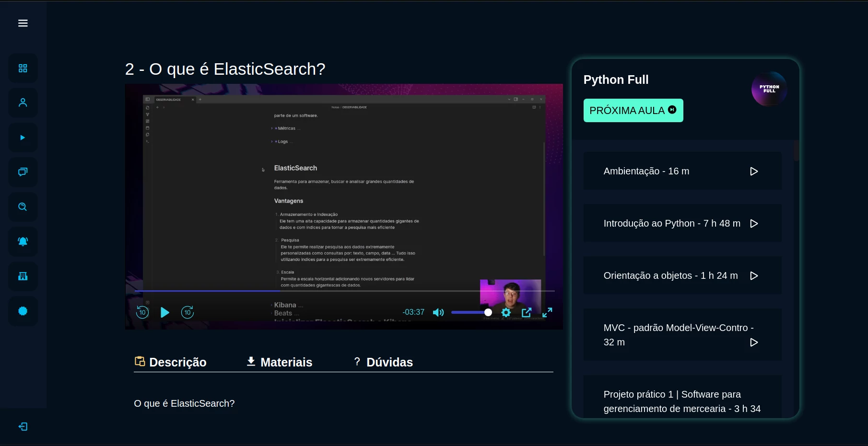Click the PRÓXIMA AULA button
Image resolution: width=868 pixels, height=446 pixels.
pyautogui.click(x=633, y=110)
